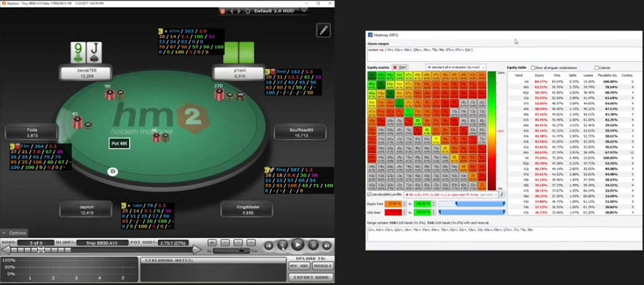Click the dealer button D chip
644x285 pixels.
pyautogui.click(x=112, y=171)
